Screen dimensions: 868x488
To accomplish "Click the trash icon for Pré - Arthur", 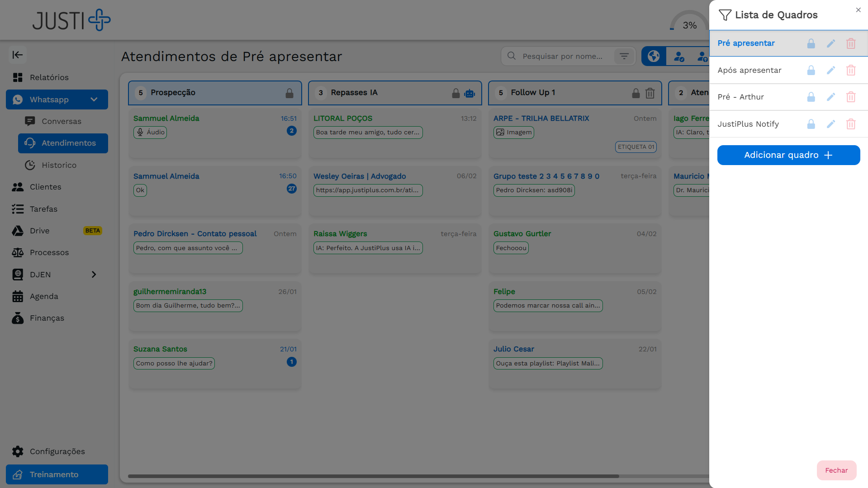I will click(x=850, y=97).
